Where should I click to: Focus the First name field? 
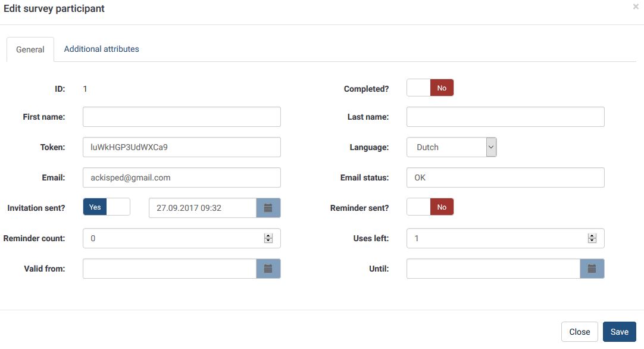coord(182,117)
